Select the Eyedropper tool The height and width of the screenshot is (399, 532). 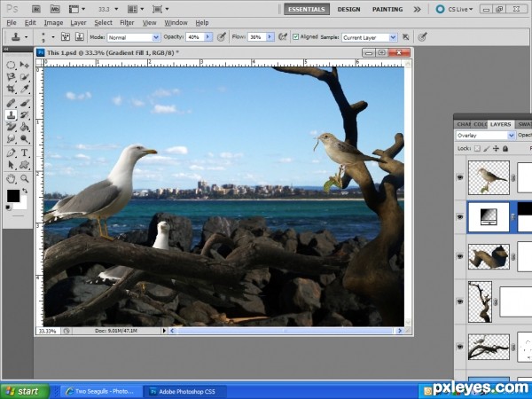pos(25,89)
